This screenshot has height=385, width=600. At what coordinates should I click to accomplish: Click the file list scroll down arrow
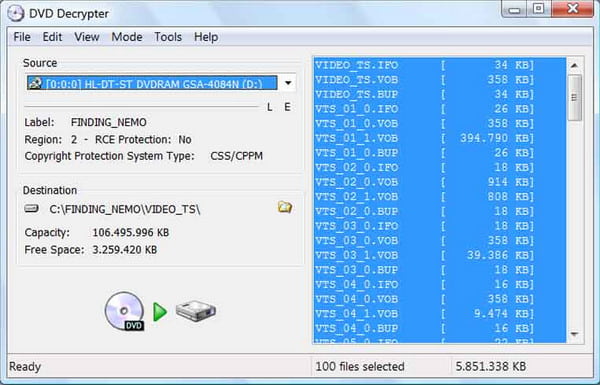pos(574,334)
